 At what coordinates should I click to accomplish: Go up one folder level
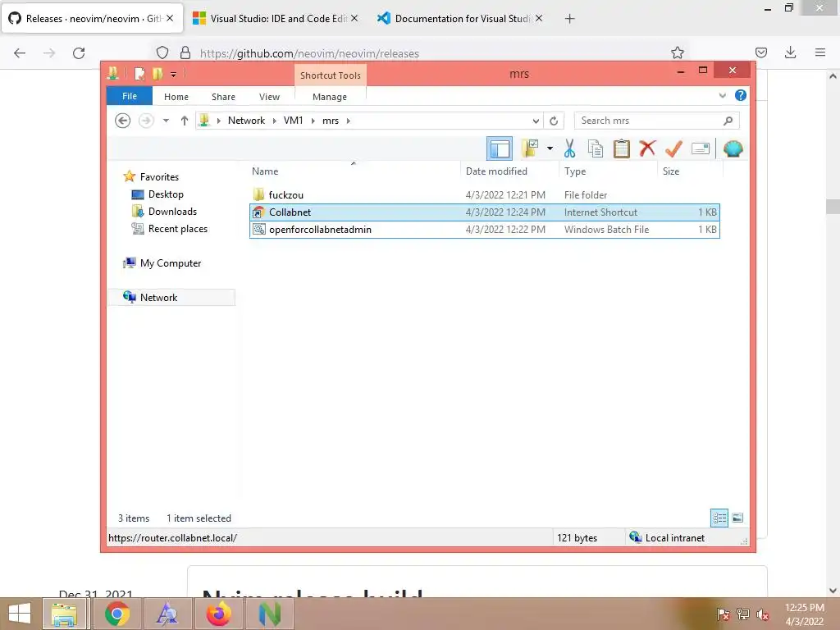(x=185, y=121)
